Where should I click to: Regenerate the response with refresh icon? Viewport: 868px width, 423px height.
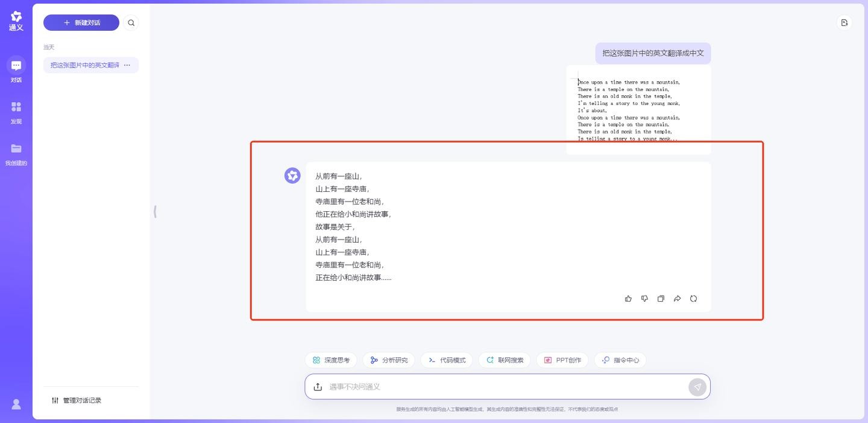click(x=693, y=299)
